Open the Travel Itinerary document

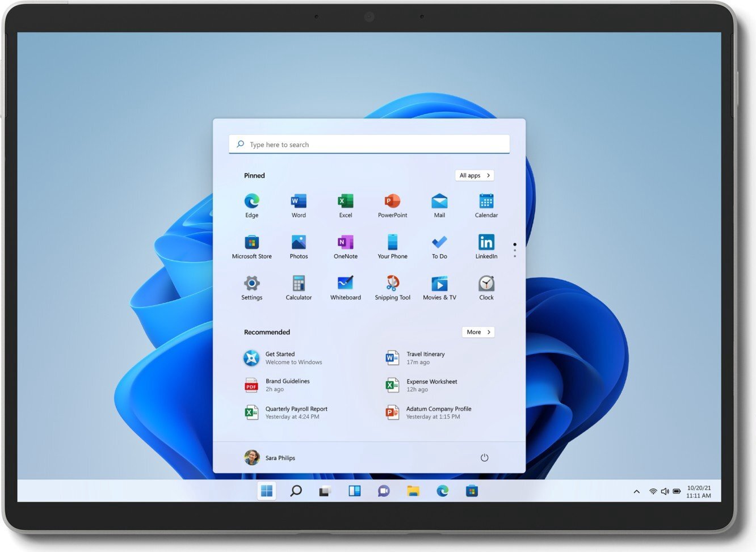[415, 358]
